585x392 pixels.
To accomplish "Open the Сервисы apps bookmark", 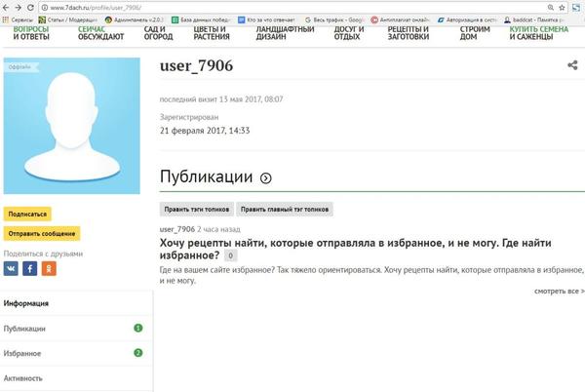I will click(18, 19).
